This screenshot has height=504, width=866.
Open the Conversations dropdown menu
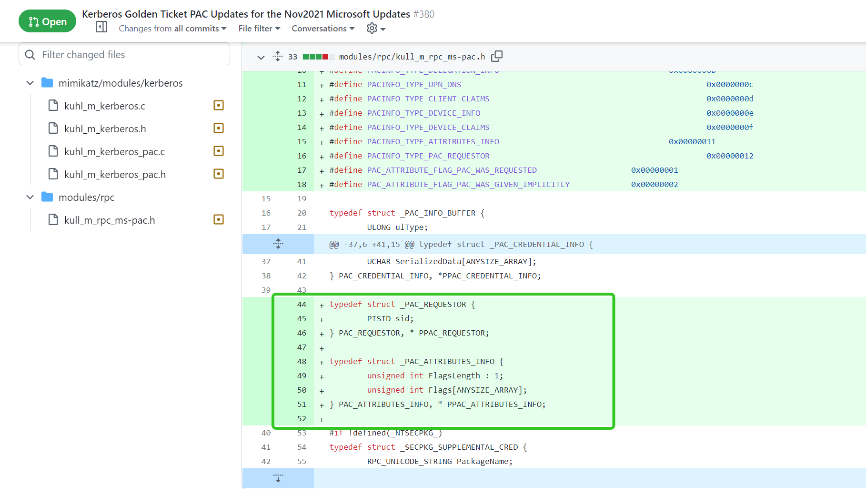pos(323,29)
